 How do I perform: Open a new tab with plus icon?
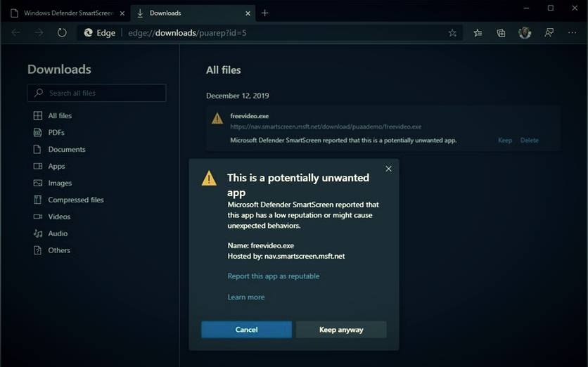264,13
